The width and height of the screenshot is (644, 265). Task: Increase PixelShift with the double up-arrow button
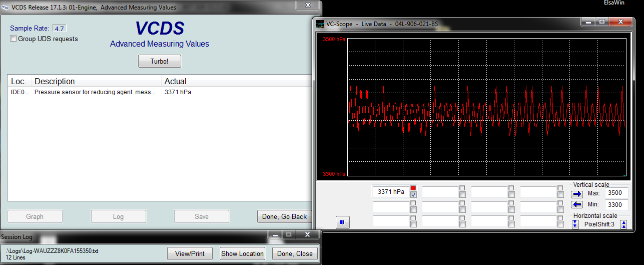pyautogui.click(x=623, y=224)
